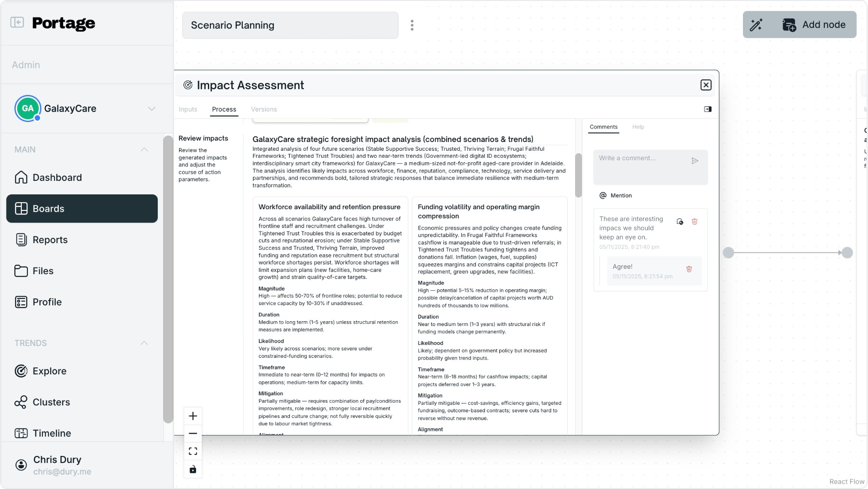Open the three-dot board options menu
The image size is (868, 489).
tap(412, 25)
